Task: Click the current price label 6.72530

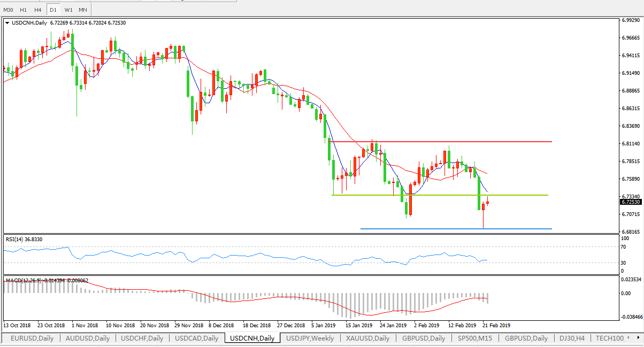Action: 630,202
